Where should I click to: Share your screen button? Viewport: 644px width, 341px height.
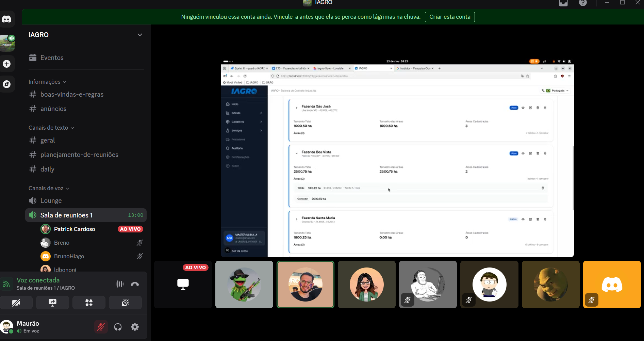pyautogui.click(x=53, y=303)
